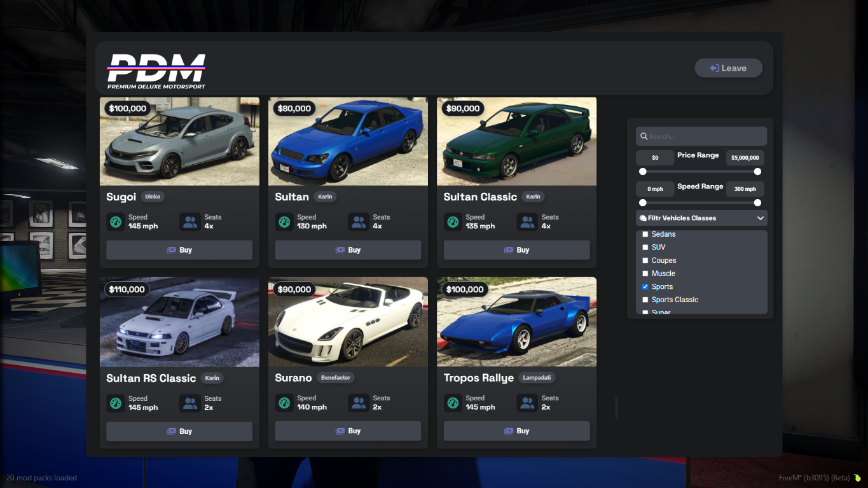Focus the vehicle search field

pos(701,136)
